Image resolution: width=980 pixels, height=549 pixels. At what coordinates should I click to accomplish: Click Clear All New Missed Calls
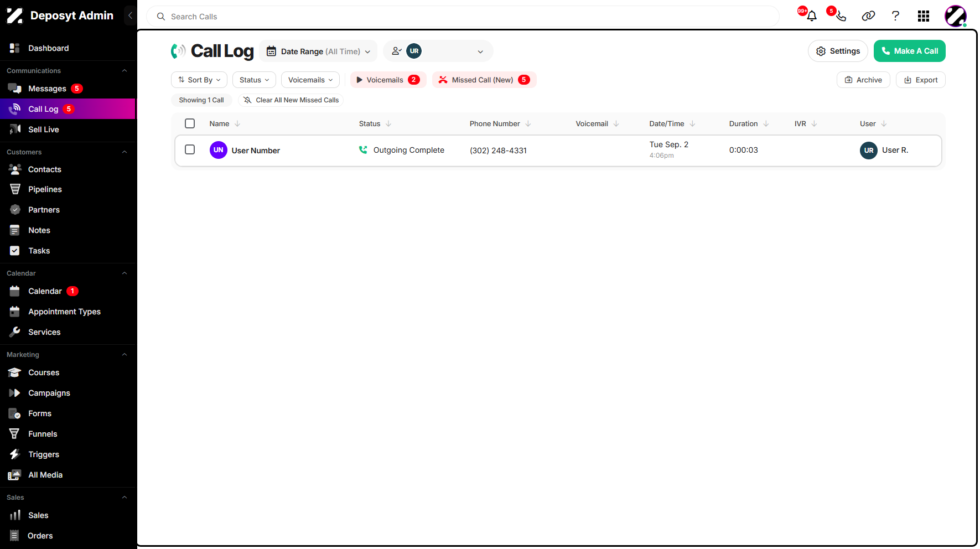pyautogui.click(x=291, y=100)
